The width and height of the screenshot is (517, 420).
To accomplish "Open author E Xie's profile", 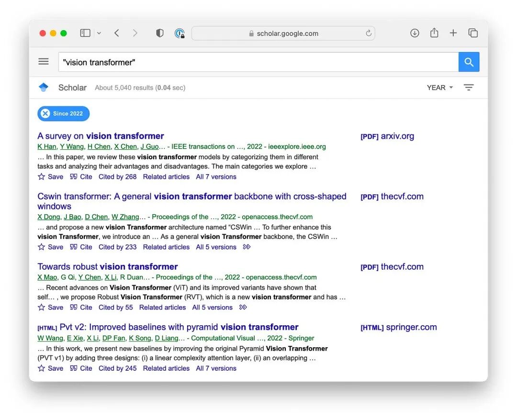I will tap(75, 338).
